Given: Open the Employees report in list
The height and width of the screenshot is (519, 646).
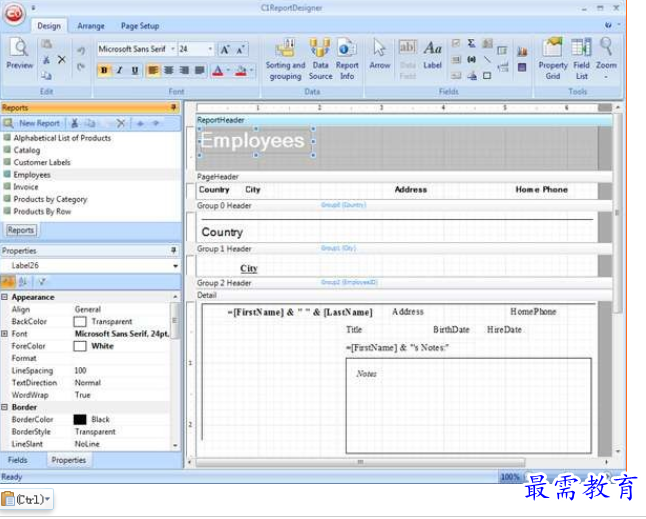Looking at the screenshot, I should coord(32,175).
